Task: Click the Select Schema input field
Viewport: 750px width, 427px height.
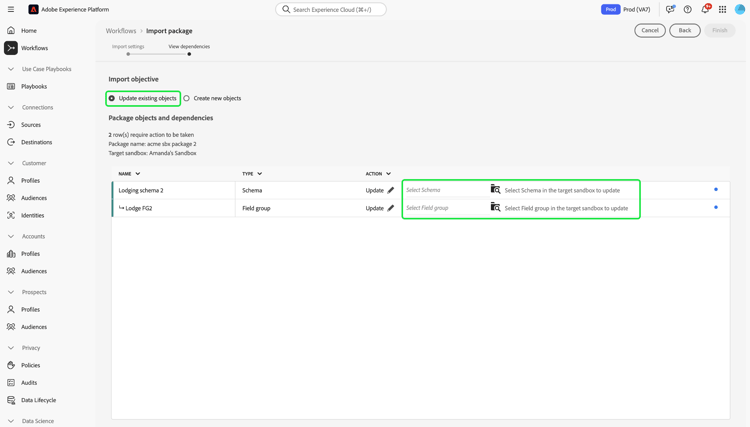Action: pyautogui.click(x=446, y=190)
